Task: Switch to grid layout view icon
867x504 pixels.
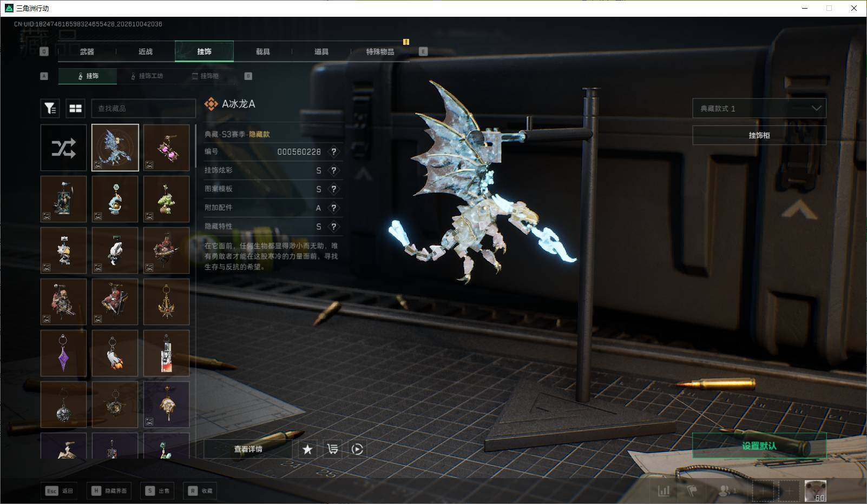Action: [76, 109]
